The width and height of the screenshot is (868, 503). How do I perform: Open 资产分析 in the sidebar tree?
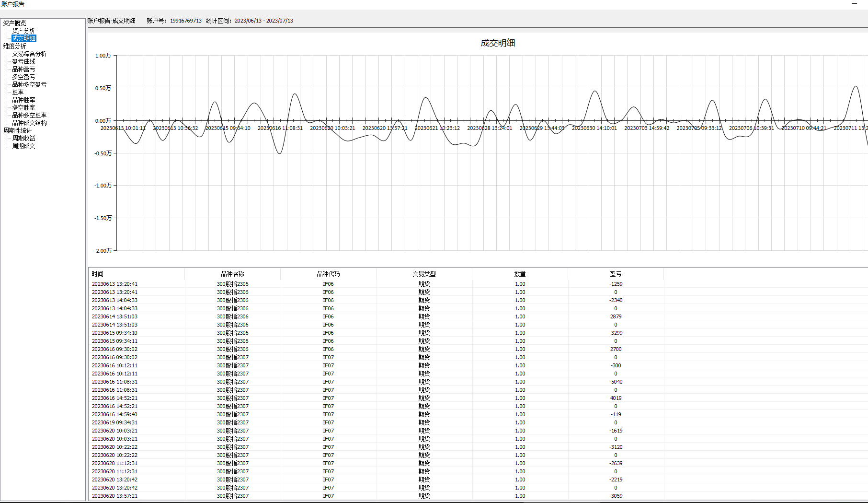[x=23, y=31]
